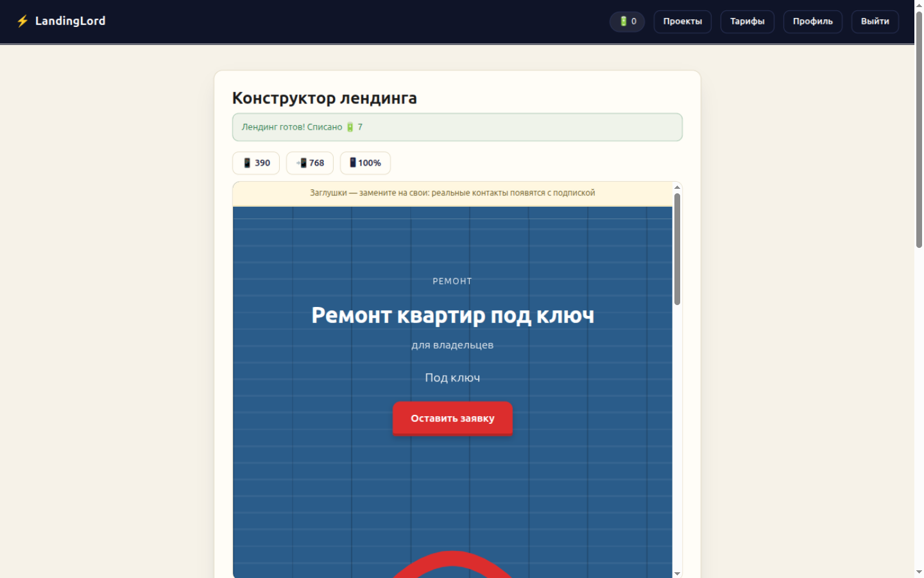Switch preview to 390 mobile width
924x578 pixels.
tap(256, 163)
